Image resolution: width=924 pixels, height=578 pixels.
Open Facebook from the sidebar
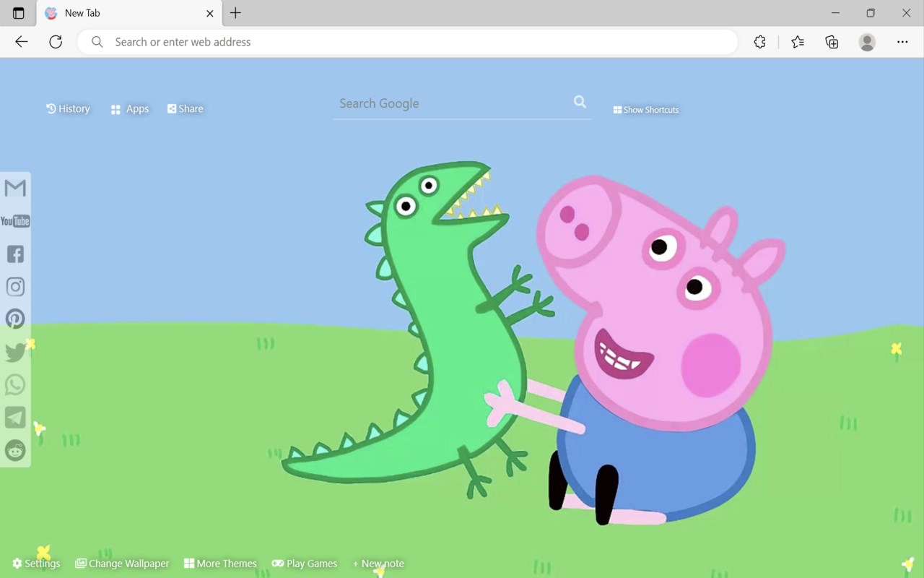(15, 254)
